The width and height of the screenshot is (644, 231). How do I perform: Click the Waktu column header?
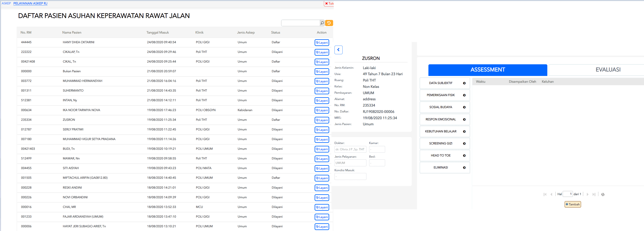(x=481, y=82)
